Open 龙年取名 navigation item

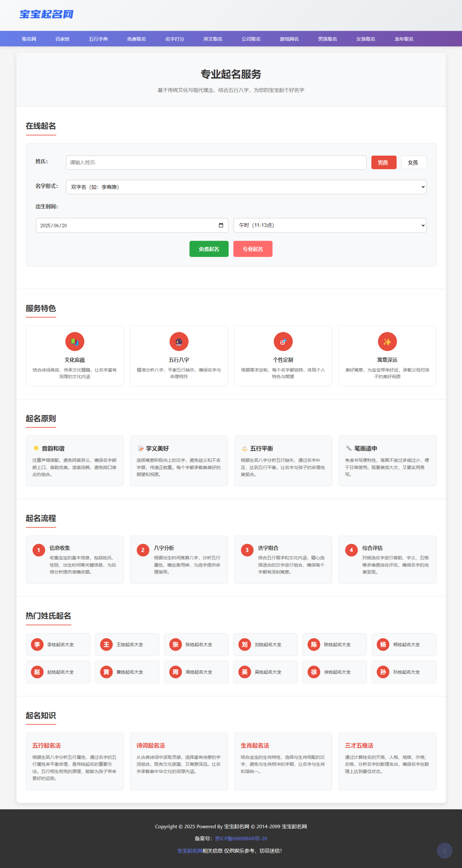click(x=404, y=39)
